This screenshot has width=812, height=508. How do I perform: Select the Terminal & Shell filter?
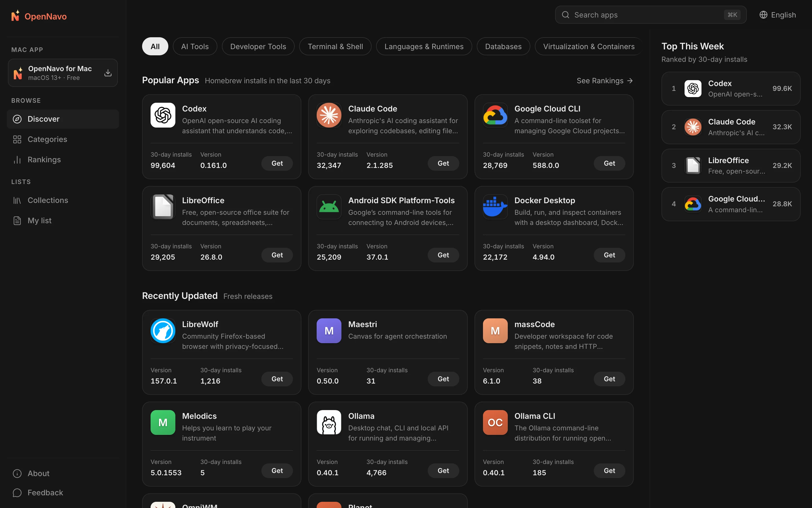pyautogui.click(x=335, y=46)
